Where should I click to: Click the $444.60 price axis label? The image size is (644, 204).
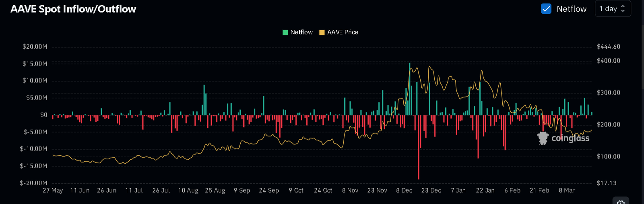[x=608, y=47]
